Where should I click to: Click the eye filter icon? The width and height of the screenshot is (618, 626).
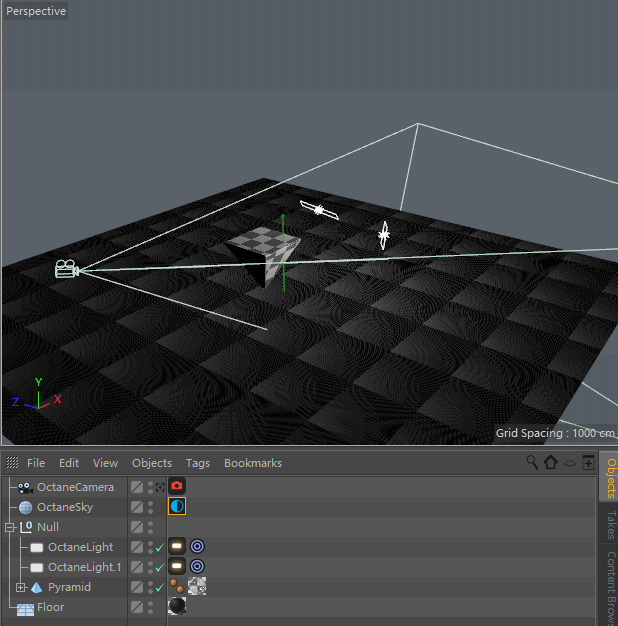pyautogui.click(x=570, y=463)
